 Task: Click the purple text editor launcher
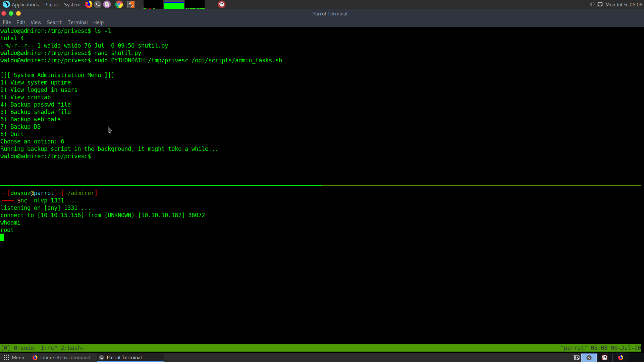click(107, 4)
